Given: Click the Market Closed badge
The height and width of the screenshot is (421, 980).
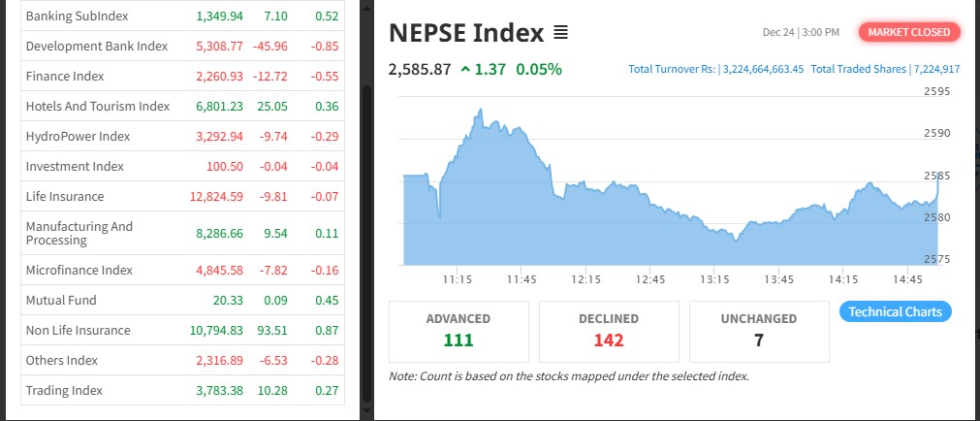Looking at the screenshot, I should [908, 32].
